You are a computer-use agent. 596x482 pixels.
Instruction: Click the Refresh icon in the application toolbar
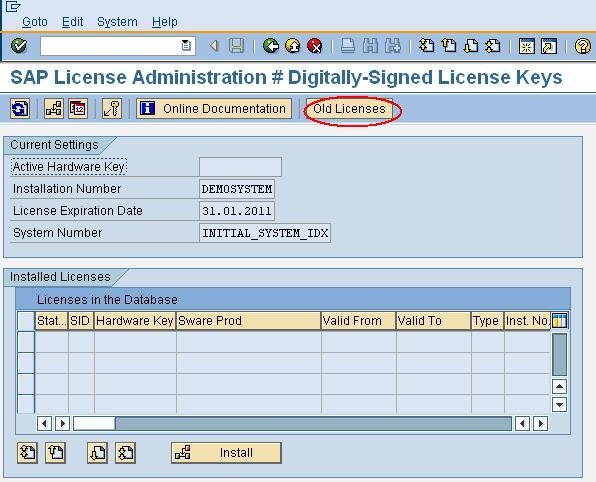click(x=20, y=109)
